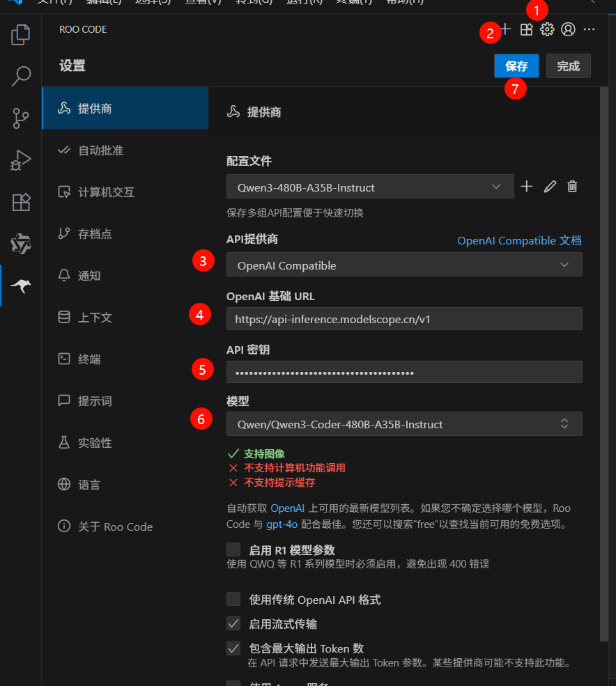Screen dimensions: 616x686
Task: Open the Roo Code kangaroo sidebar icon
Action: click(x=20, y=286)
